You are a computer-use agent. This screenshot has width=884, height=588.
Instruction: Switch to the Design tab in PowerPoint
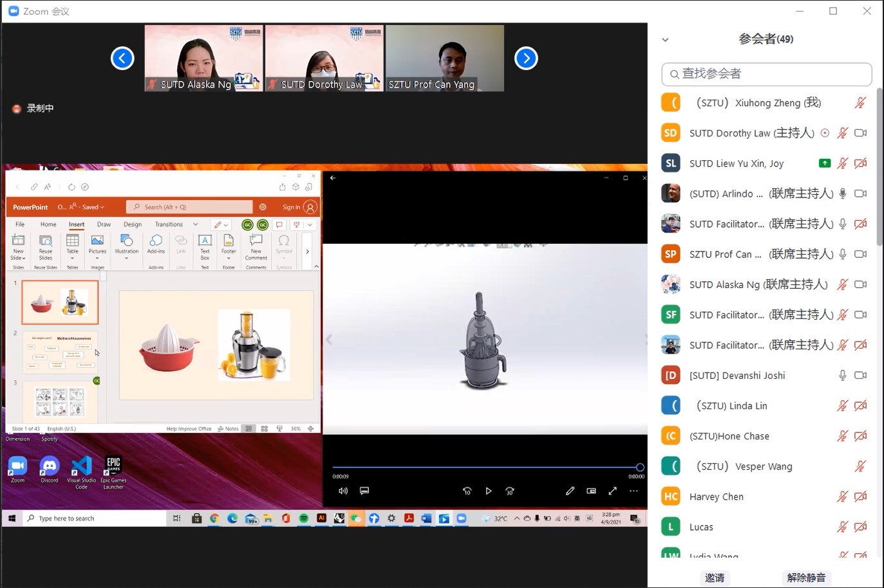pos(133,225)
